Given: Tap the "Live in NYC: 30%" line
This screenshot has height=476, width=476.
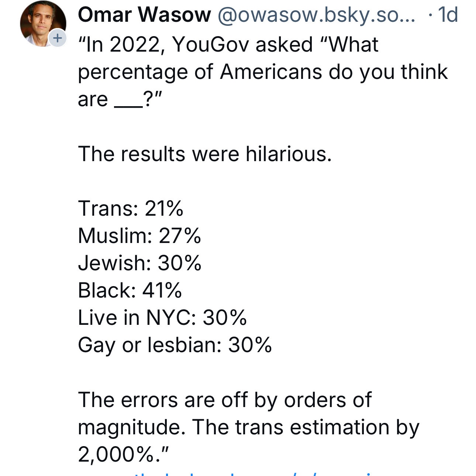Looking at the screenshot, I should pos(162,317).
